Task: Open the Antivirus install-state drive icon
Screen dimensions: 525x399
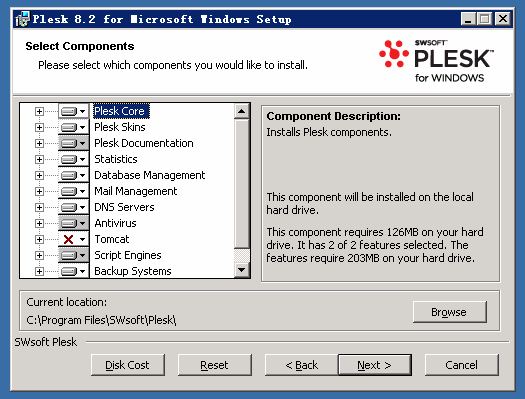Action: [x=74, y=223]
